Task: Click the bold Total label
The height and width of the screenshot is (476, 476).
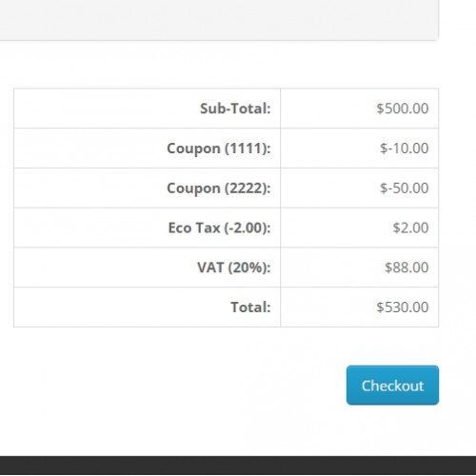Action: tap(250, 307)
